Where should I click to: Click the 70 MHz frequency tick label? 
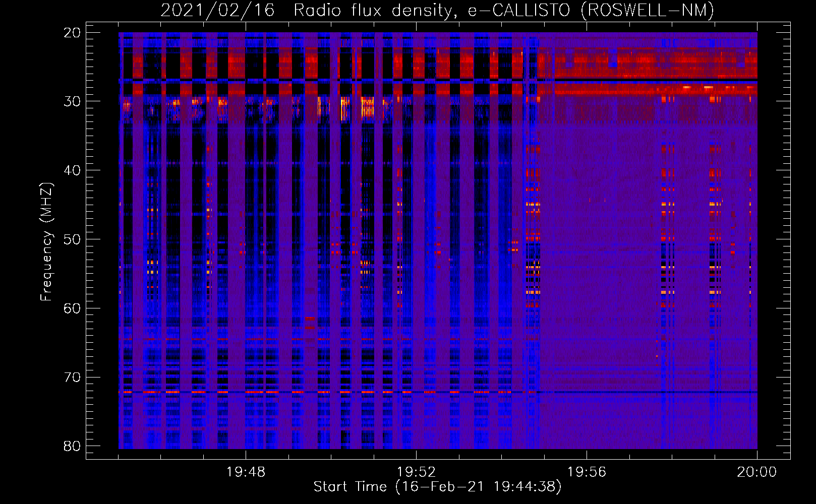coord(72,377)
